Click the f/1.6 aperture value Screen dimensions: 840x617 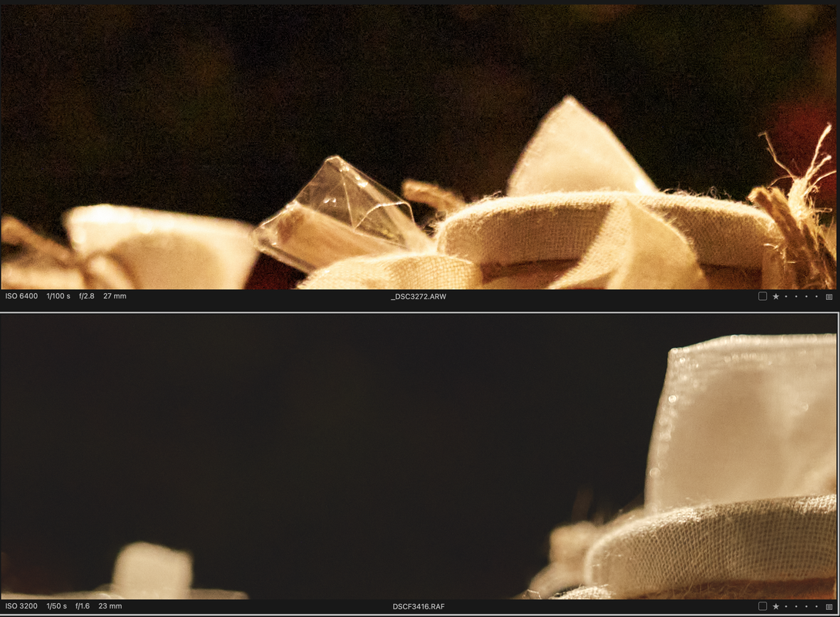coord(82,606)
